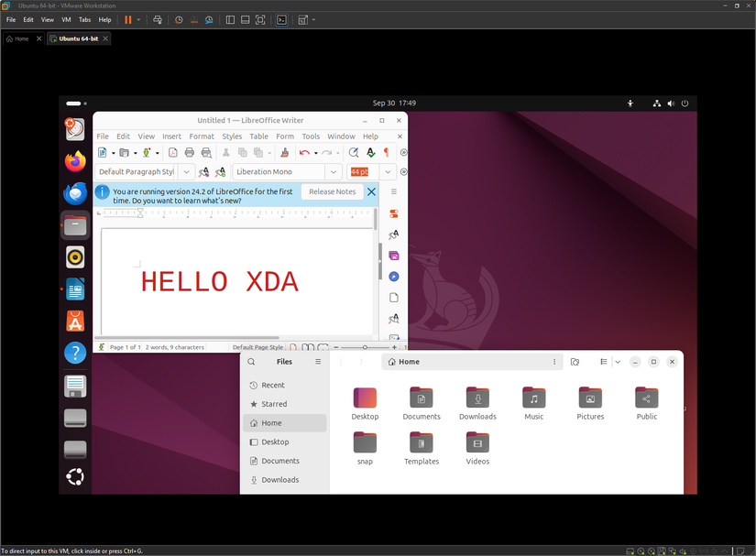Viewport: 756px width, 556px height.
Task: Export document directly as PDF
Action: point(172,152)
